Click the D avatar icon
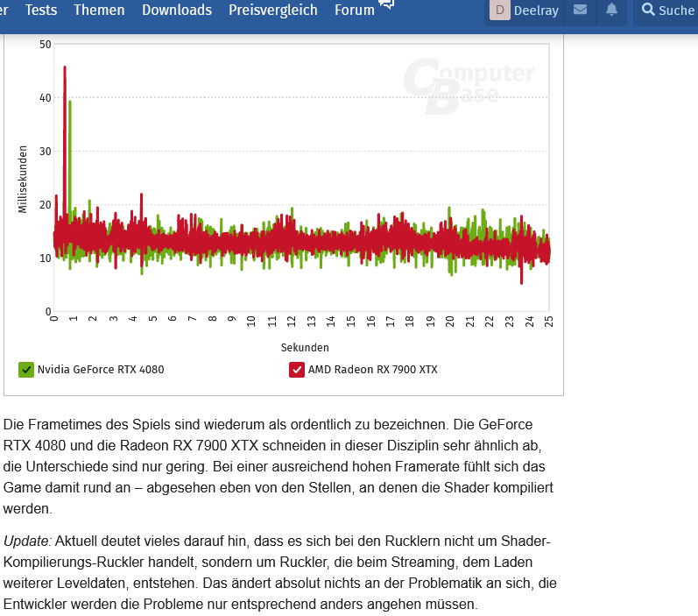Viewport: 698px width, 616px height. pyautogui.click(x=500, y=10)
